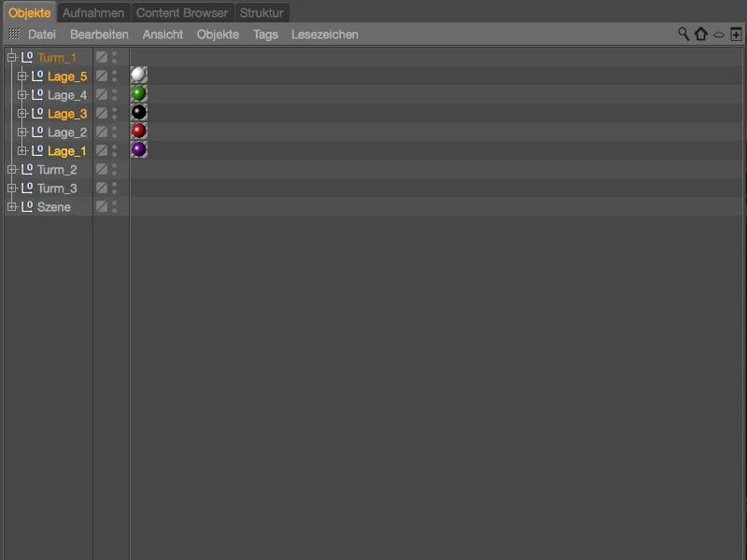The height and width of the screenshot is (560, 747).
Task: Toggle visibility dots of Turm_1
Action: tap(114, 57)
